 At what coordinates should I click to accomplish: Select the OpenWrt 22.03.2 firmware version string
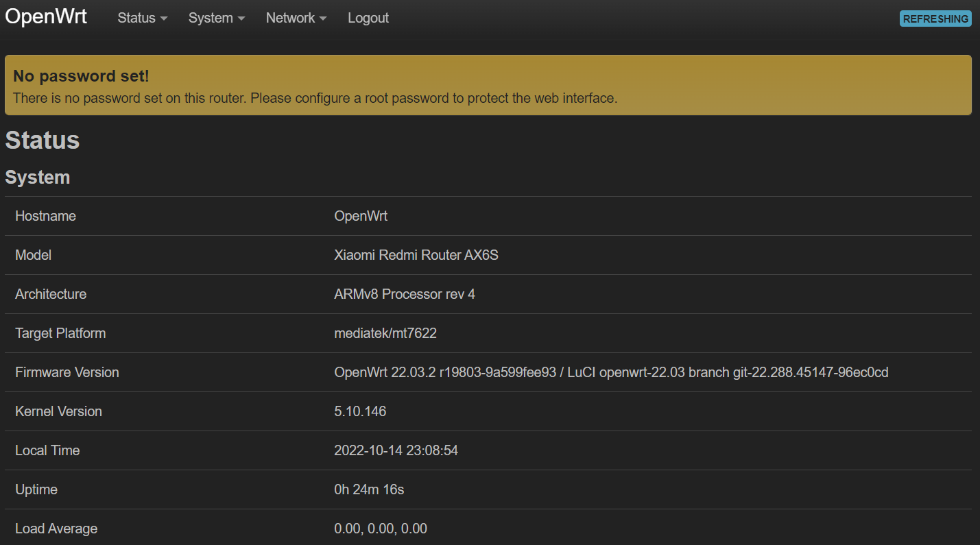(x=611, y=372)
